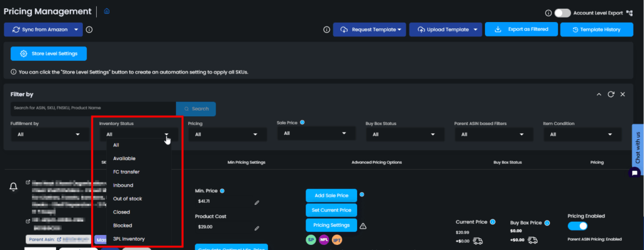
Task: Close the Filter by panel with the X
Action: click(x=623, y=94)
